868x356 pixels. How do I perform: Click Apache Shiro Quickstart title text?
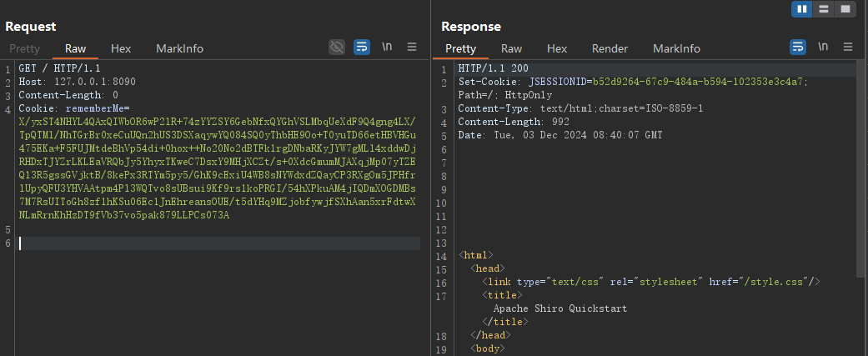(x=560, y=308)
